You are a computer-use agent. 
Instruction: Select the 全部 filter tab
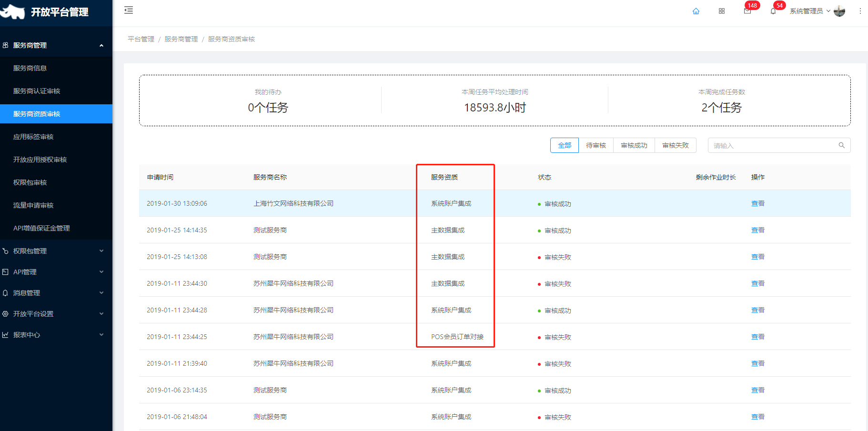[x=565, y=145]
